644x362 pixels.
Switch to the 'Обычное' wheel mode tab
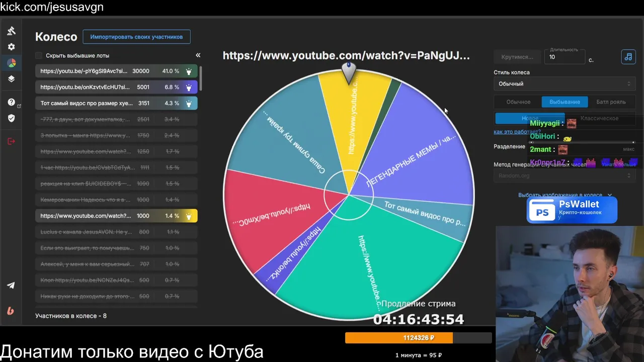tap(518, 102)
